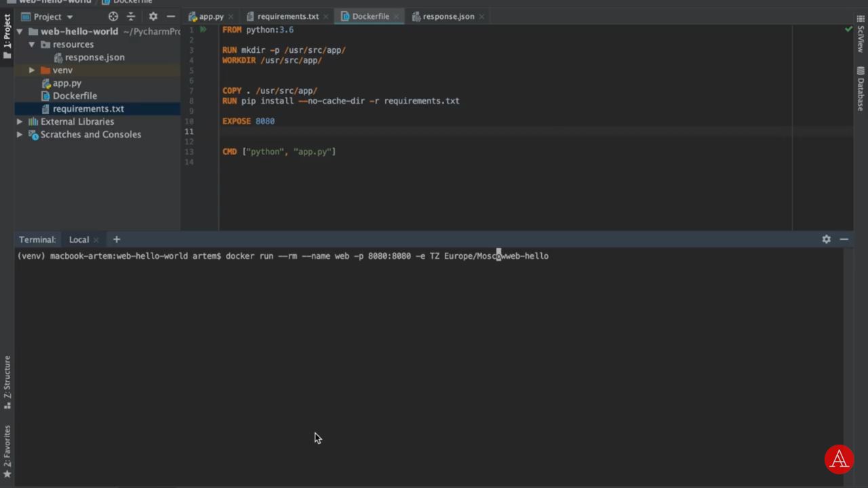The image size is (868, 488).
Task: Hide the Project panel with the minus icon
Action: click(171, 16)
